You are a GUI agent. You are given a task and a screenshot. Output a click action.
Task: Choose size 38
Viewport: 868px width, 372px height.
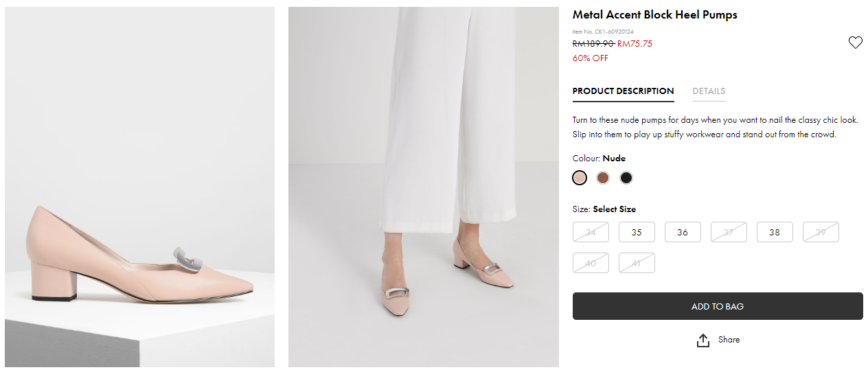point(775,232)
